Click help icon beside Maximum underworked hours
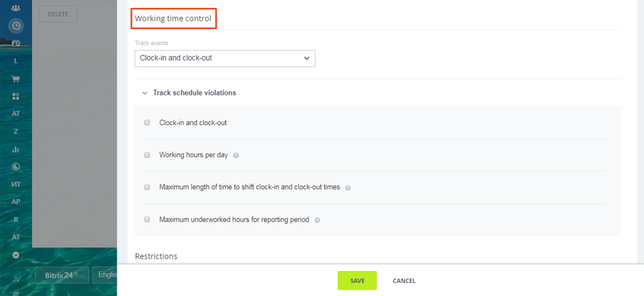This screenshot has width=644, height=296. [317, 221]
